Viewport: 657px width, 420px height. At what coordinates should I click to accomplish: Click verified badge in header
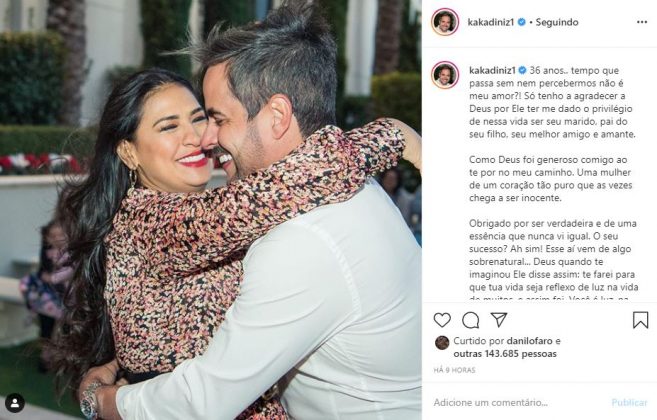(522, 22)
